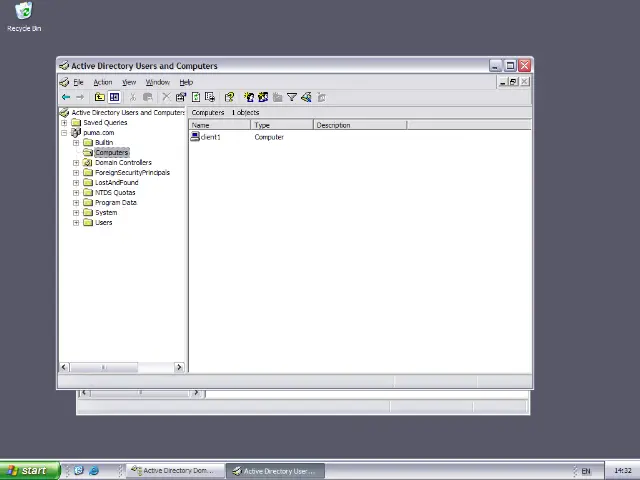Screen dimensions: 640x480
Task: Click the Delete X toolbar icon
Action: click(x=166, y=97)
